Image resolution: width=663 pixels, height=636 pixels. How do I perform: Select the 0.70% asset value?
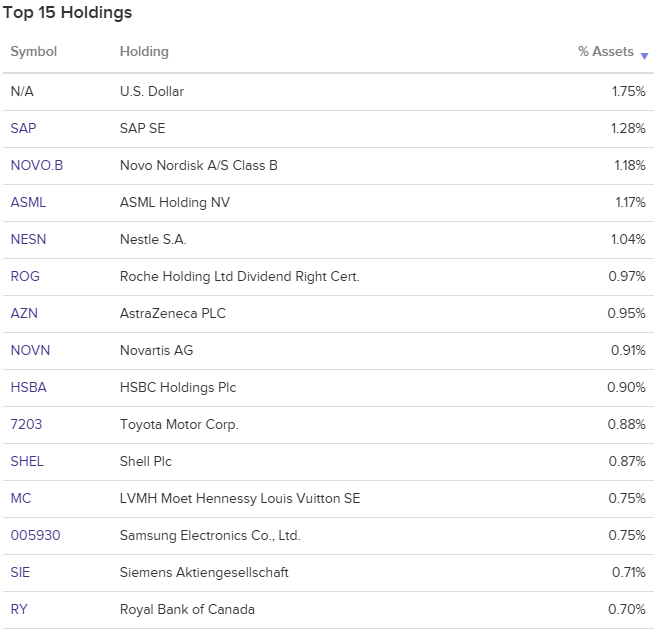click(x=627, y=609)
